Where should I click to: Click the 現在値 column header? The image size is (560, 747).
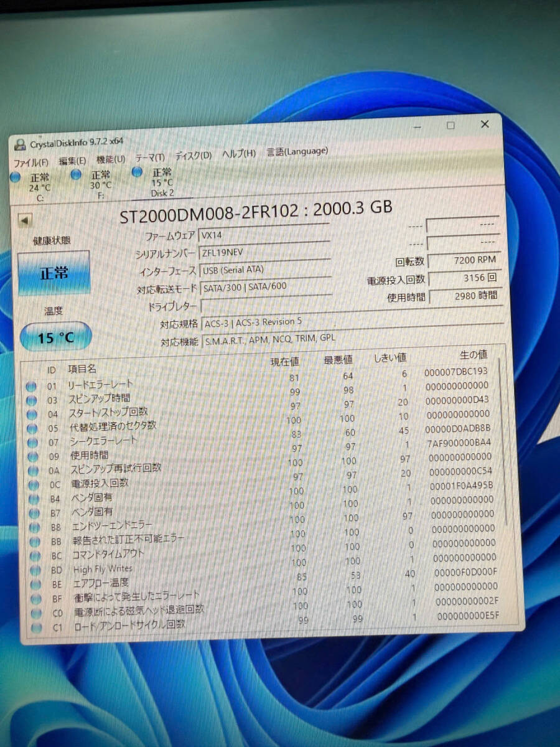[285, 361]
